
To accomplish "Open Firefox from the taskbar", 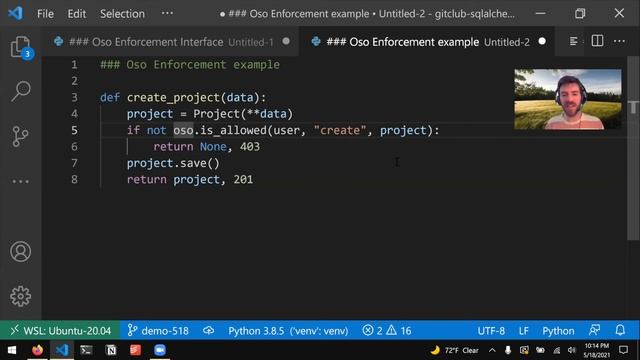I will point(37,350).
